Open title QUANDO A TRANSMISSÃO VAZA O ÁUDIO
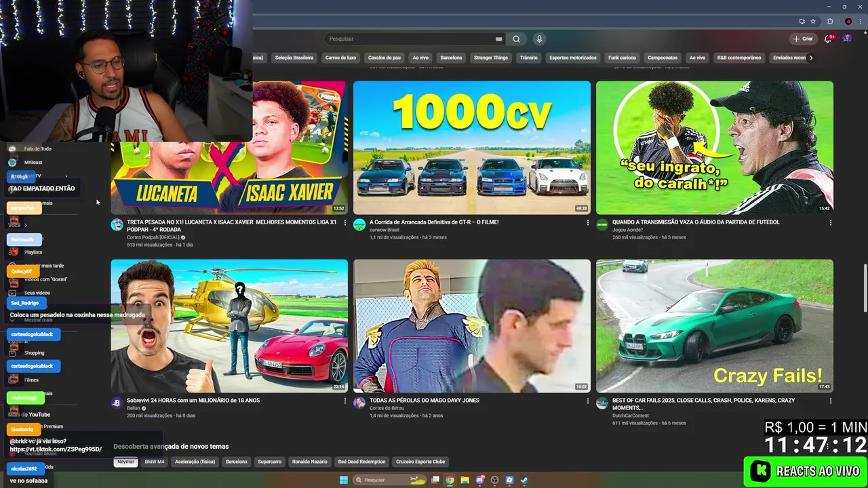868x488 pixels. pyautogui.click(x=696, y=222)
